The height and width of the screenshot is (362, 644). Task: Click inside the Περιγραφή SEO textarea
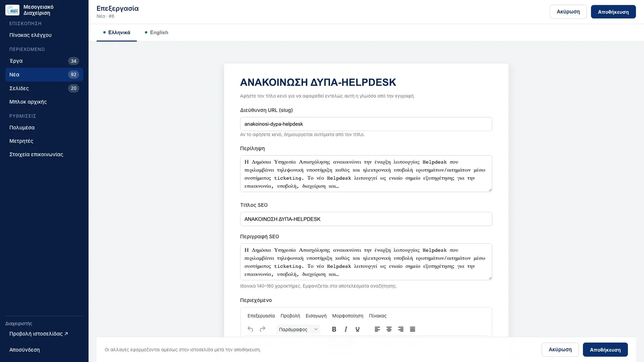[366, 262]
